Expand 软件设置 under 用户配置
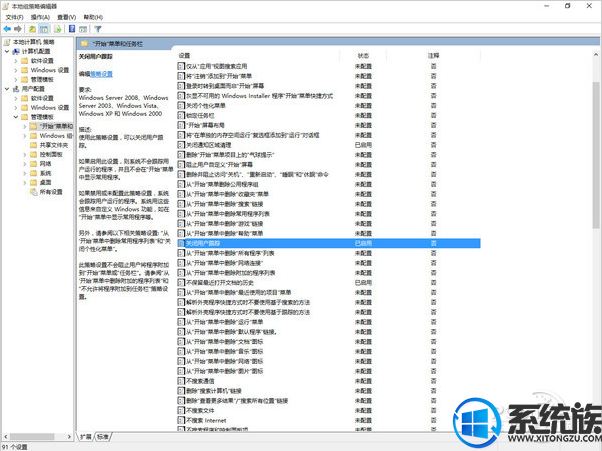Viewport: 602px width, 451px height. pyautogui.click(x=16, y=98)
